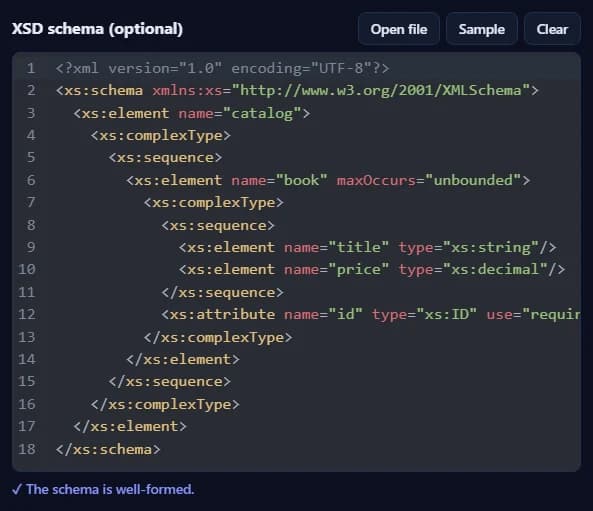Click the Open file button
593x511 pixels.
tap(399, 29)
